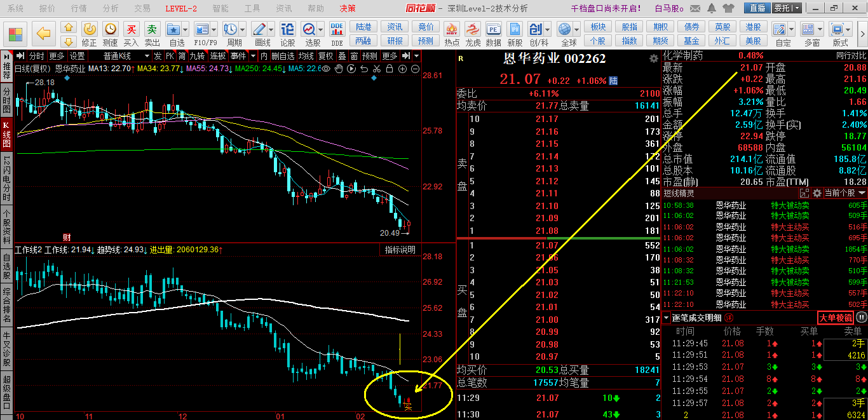
Task: Open the LEVEL-2 menu
Action: click(181, 8)
